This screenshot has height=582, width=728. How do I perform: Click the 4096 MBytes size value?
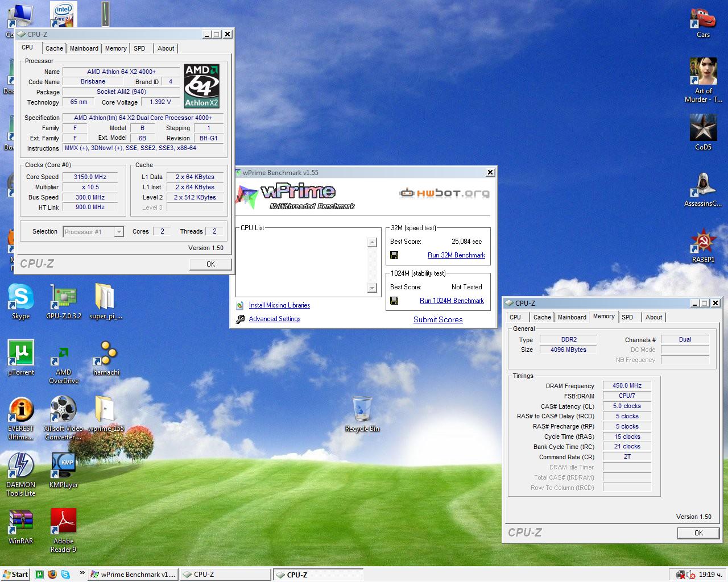click(568, 350)
